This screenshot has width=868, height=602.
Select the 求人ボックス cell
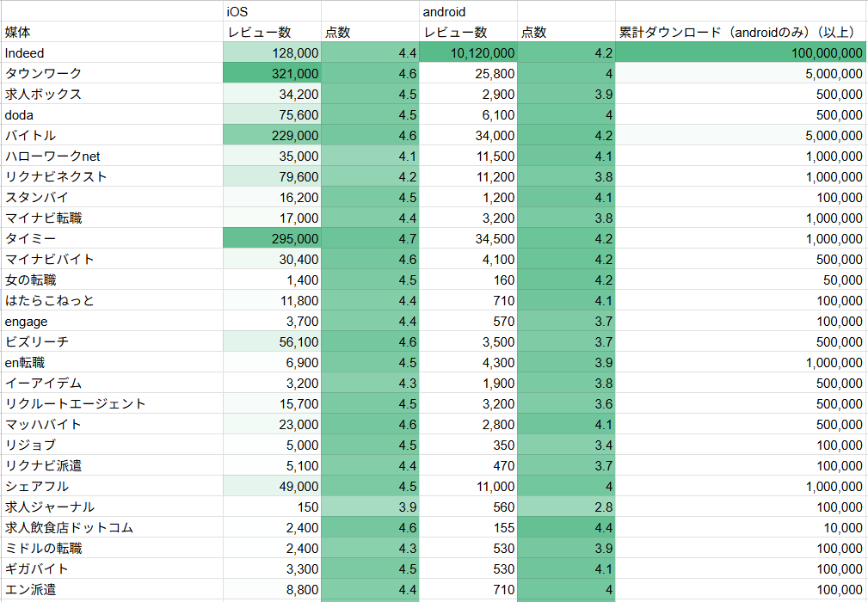(111, 94)
